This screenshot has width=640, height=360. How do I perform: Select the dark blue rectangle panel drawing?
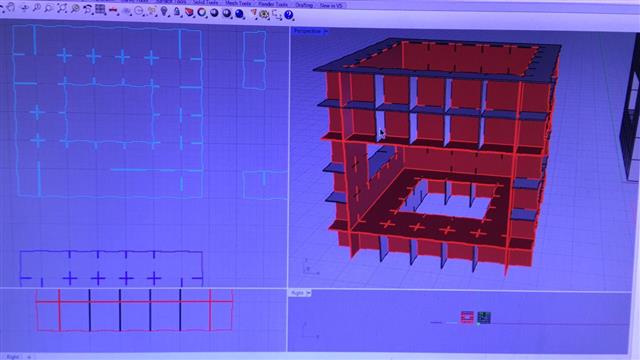click(111, 269)
